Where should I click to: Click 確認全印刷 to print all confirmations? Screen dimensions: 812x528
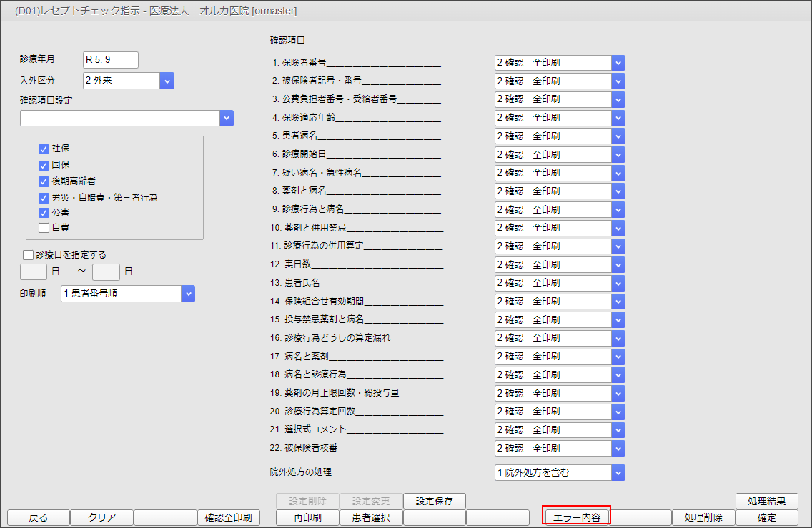[x=228, y=518]
